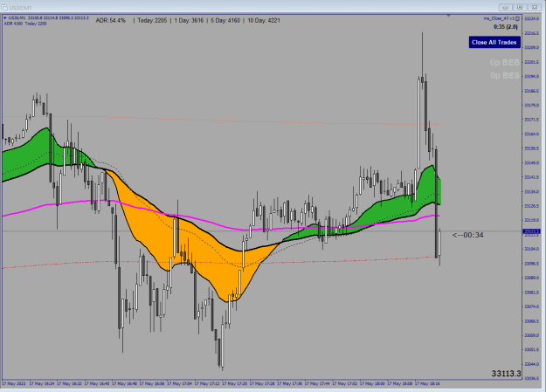
Task: Click the 0:35 (2.0) timer text
Action: [506, 27]
